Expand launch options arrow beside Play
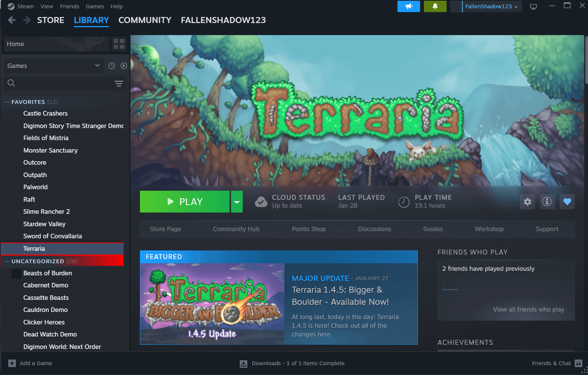This screenshot has width=588, height=375. coord(237,202)
